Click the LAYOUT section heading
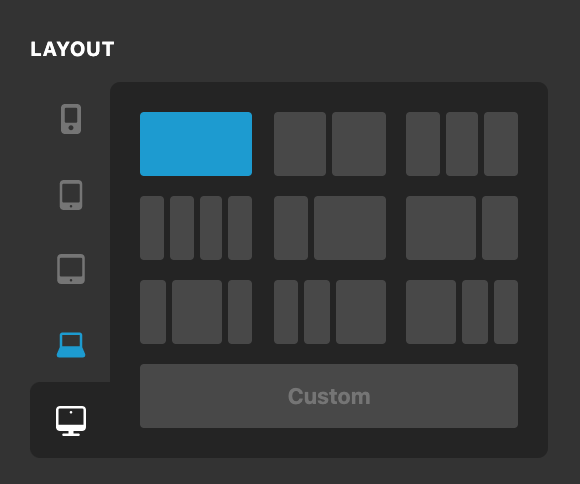The height and width of the screenshot is (484, 580). pyautogui.click(x=72, y=49)
